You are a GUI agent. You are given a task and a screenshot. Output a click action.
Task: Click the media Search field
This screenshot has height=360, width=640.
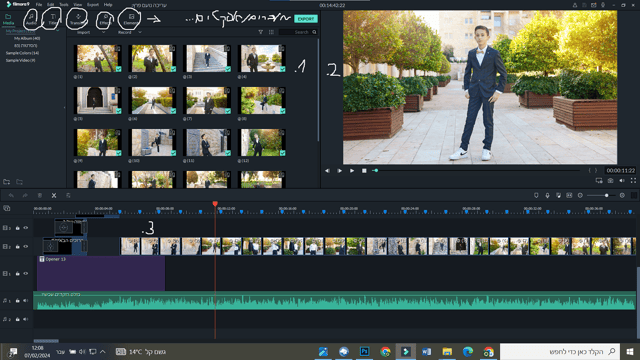click(x=298, y=32)
